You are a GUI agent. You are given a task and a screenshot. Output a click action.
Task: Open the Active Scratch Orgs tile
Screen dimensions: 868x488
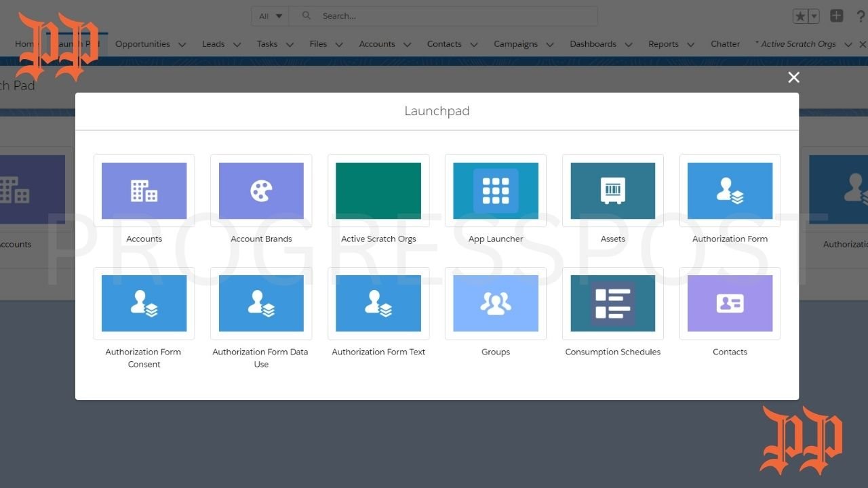(378, 191)
